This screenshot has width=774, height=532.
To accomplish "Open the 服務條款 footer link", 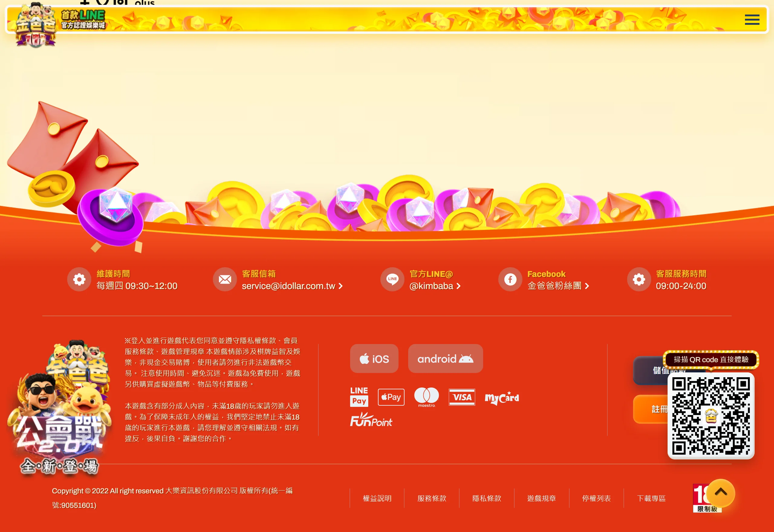I will pos(432,498).
